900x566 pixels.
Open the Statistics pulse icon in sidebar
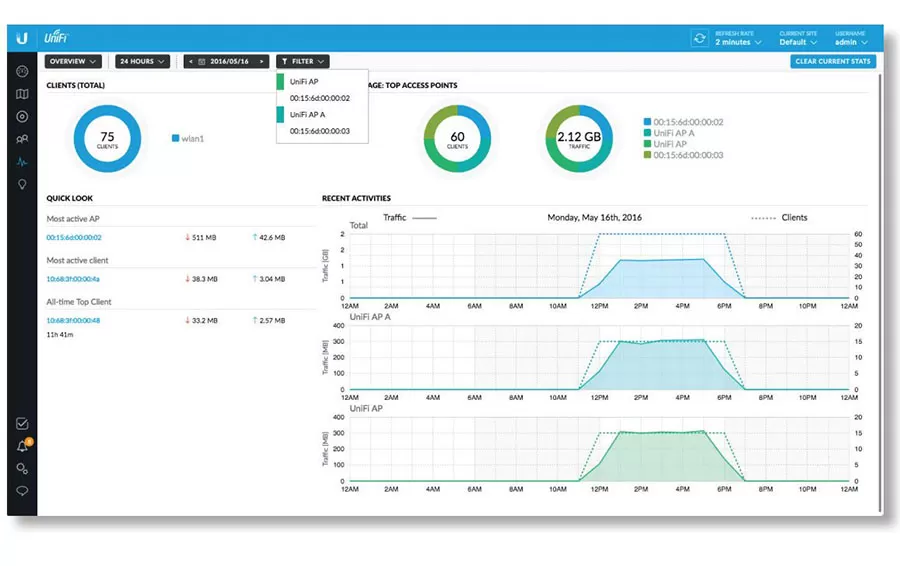22,162
